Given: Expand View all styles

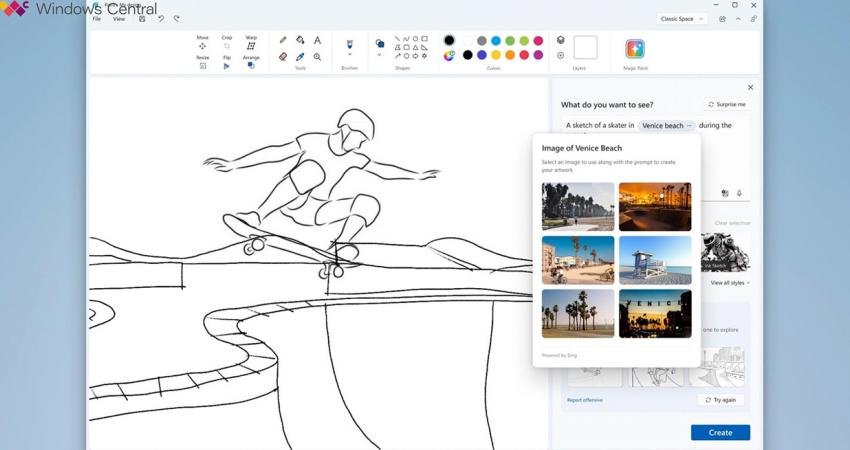Looking at the screenshot, I should [730, 283].
